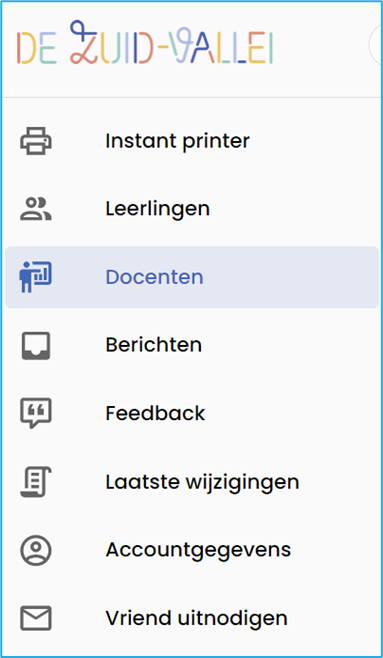Click the partial round button beside logo
Image resolution: width=383 pixels, height=658 pixels.
376,45
